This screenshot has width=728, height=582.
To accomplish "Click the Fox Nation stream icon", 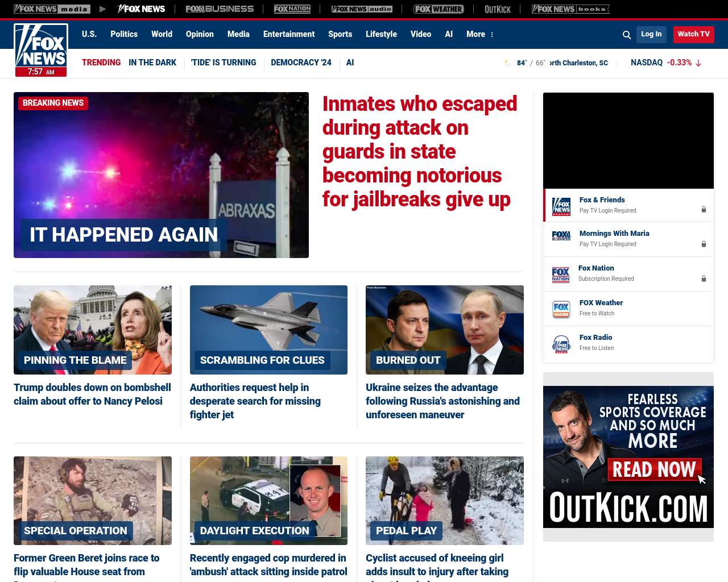I will [561, 275].
